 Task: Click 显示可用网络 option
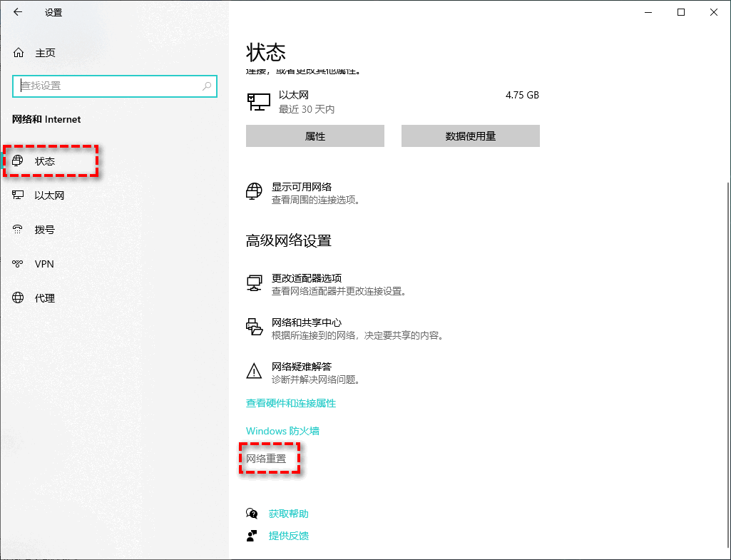click(302, 187)
